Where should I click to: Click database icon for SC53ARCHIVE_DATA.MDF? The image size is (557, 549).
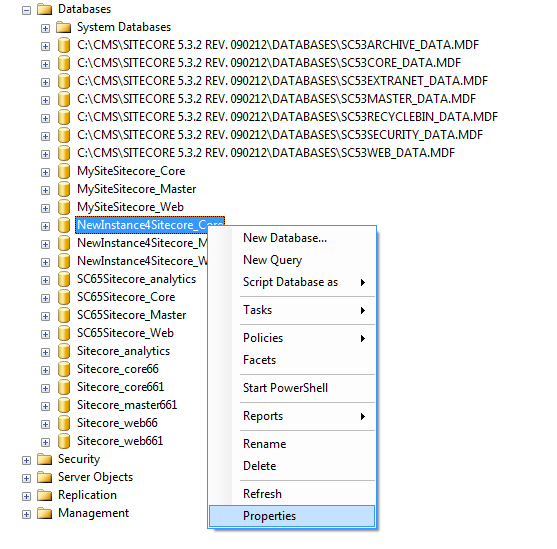point(64,45)
